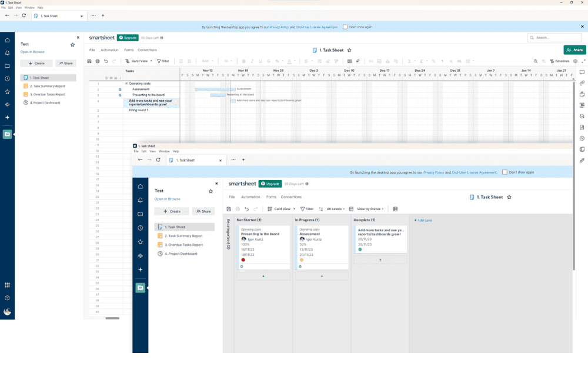The width and height of the screenshot is (588, 369).
Task: Open the Window menu in the front window menu bar
Action: click(x=164, y=151)
